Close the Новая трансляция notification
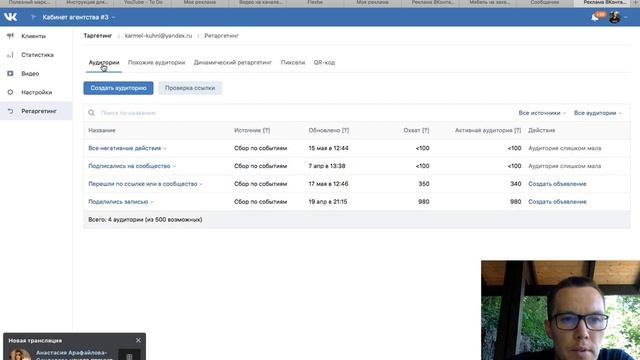640x360 pixels. pos(138,340)
